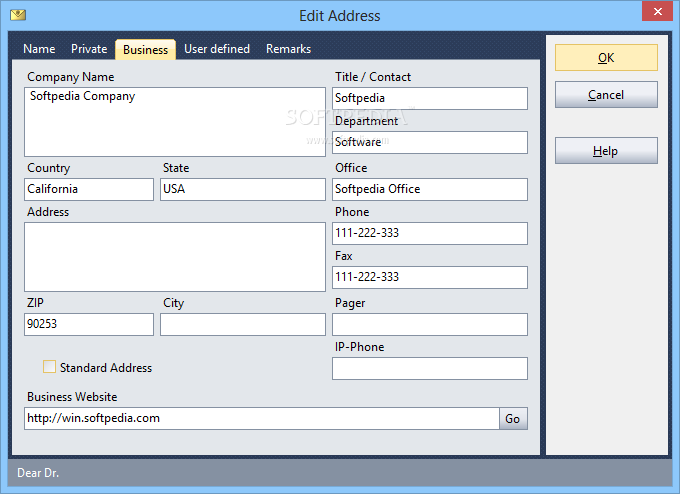680x494 pixels.
Task: Go to the User defined tab
Action: pos(217,49)
